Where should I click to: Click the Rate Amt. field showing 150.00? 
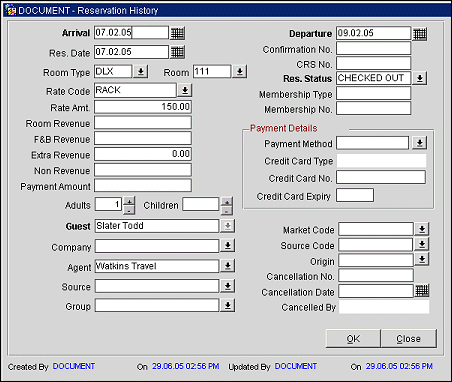[143, 107]
